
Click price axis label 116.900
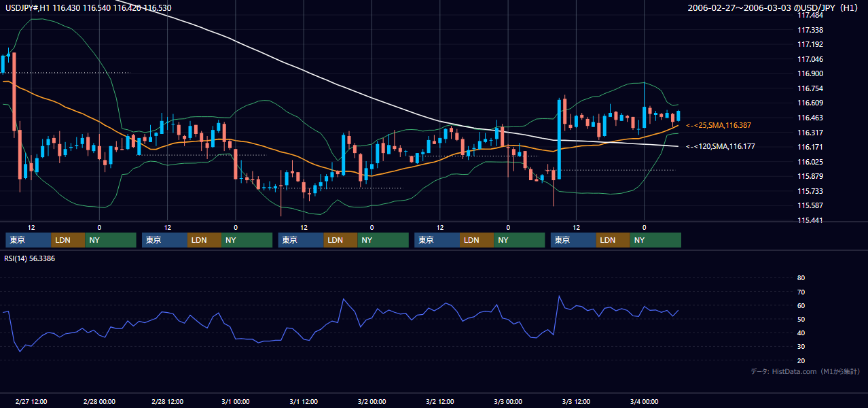coord(810,73)
